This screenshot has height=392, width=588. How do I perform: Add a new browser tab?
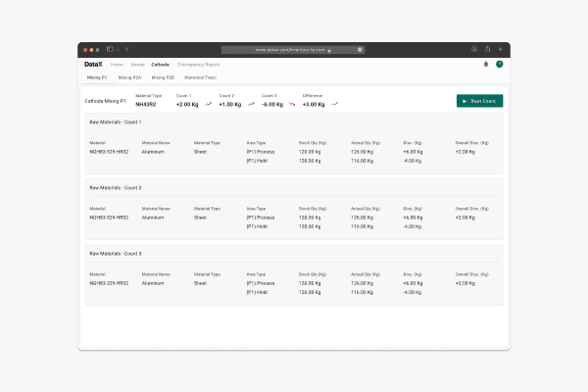point(500,49)
